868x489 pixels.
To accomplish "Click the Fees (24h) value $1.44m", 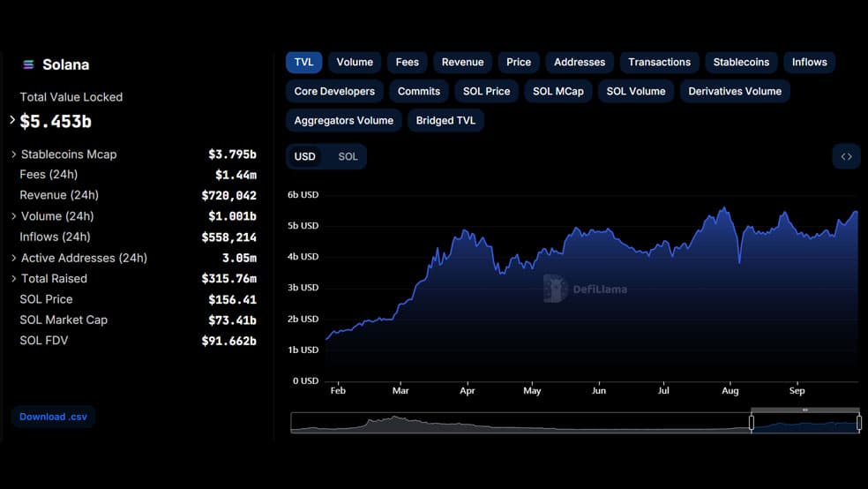I will tap(236, 175).
